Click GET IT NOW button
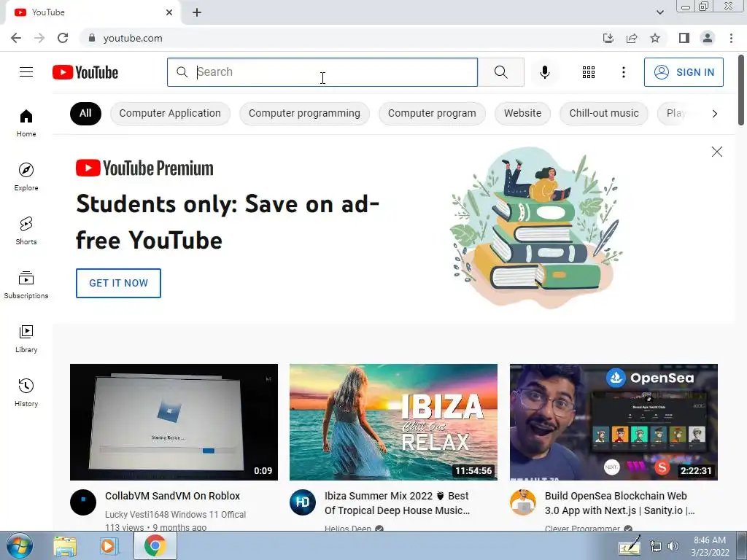 pyautogui.click(x=118, y=283)
